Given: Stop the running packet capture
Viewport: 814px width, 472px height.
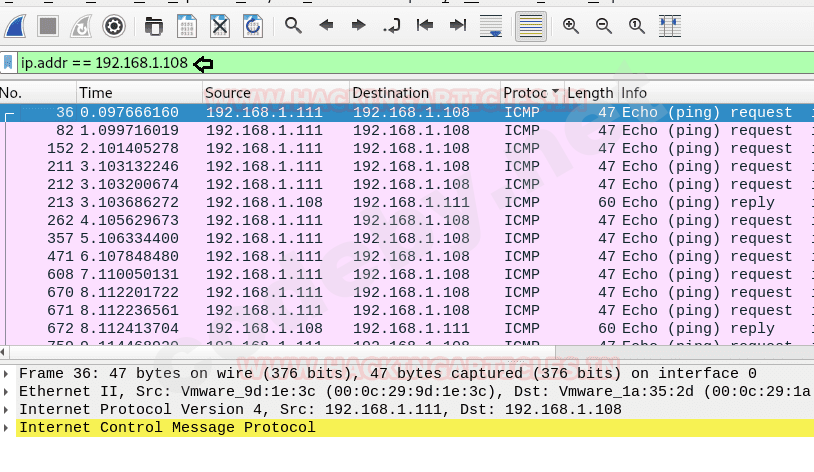Looking at the screenshot, I should [x=48, y=26].
